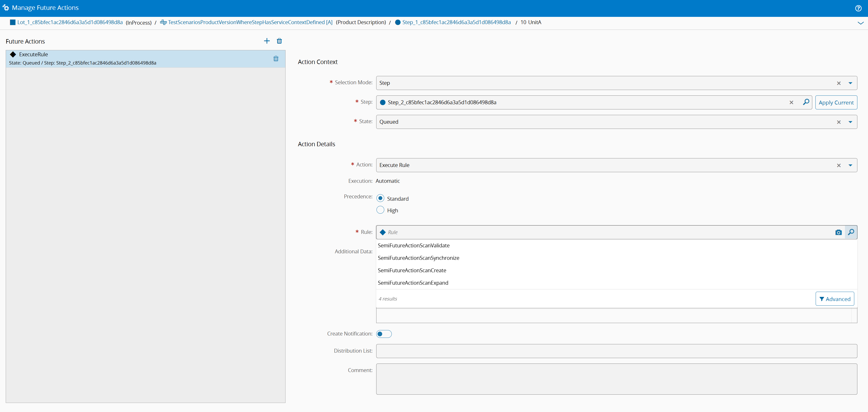The width and height of the screenshot is (868, 412).
Task: Click into the Comment text area
Action: coord(616,379)
